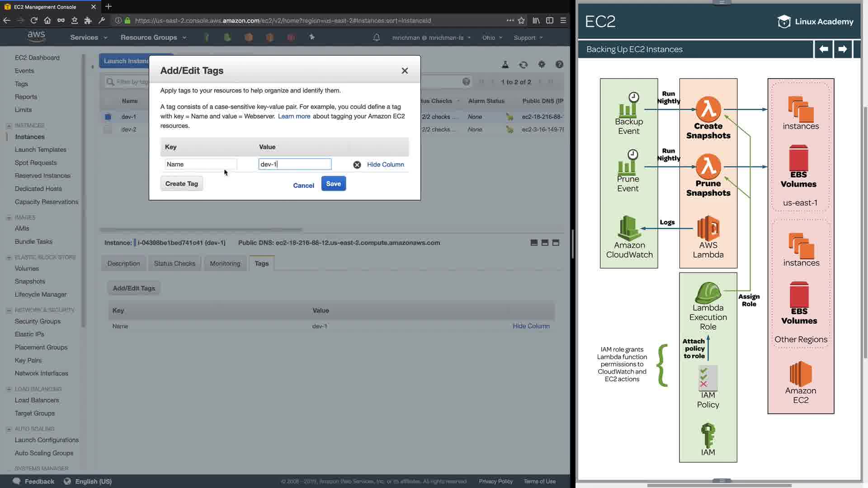Toggle the dev-1 instance checkbox
The height and width of the screenshot is (488, 868).
(108, 117)
